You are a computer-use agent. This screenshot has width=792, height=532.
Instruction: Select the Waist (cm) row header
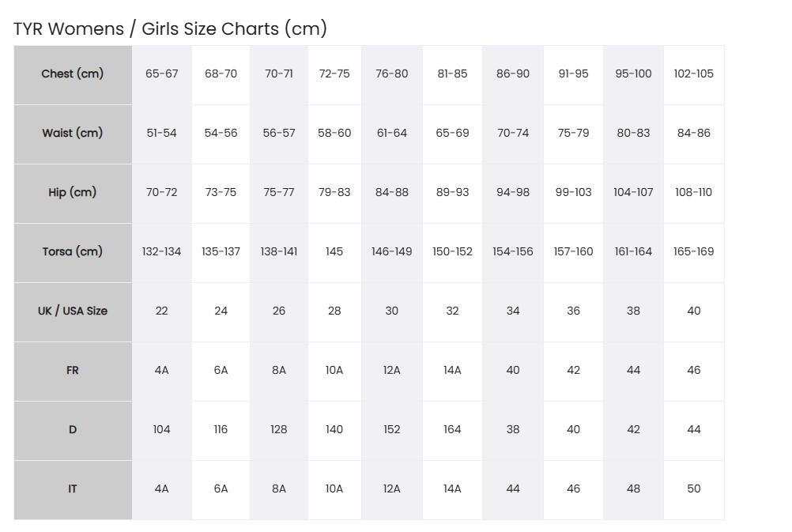coord(73,134)
